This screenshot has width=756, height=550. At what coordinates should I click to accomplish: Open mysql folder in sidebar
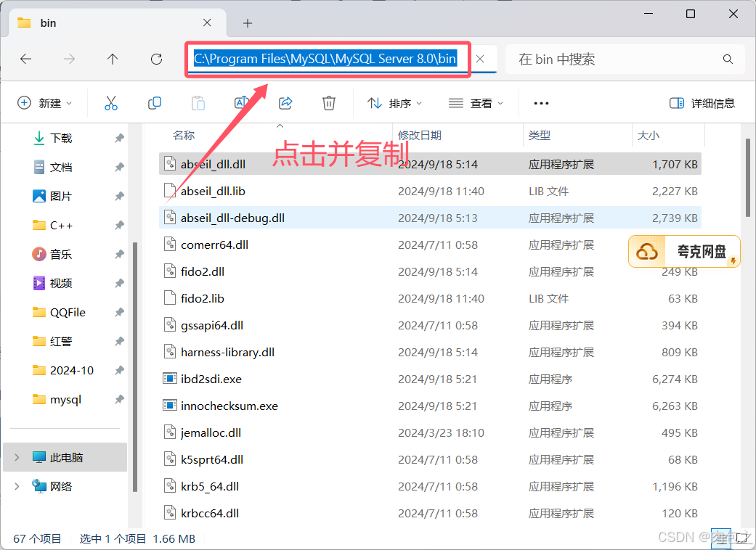coord(65,399)
